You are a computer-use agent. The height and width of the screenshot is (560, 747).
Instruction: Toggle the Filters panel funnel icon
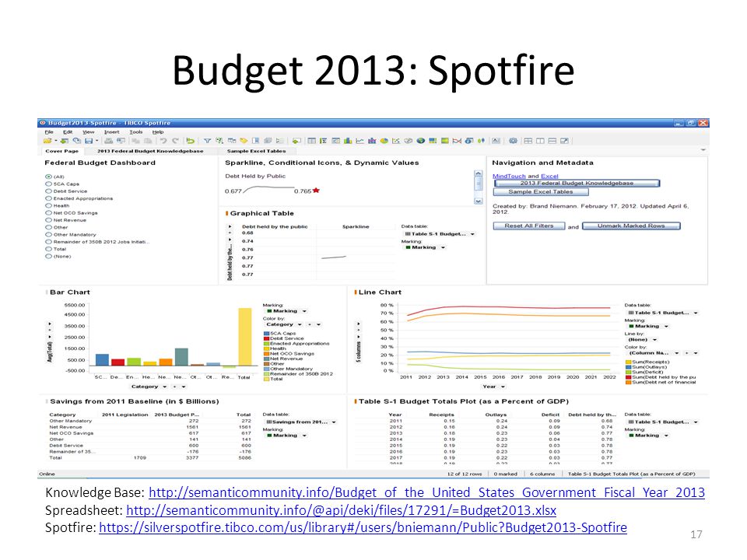tap(207, 141)
